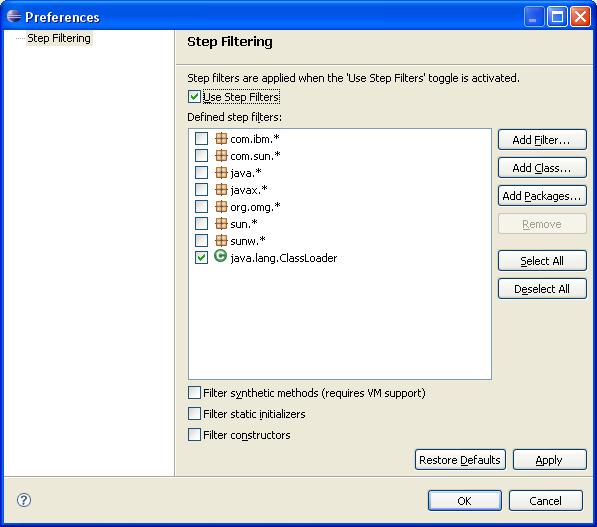Click the package icon beside sun.*

pyautogui.click(x=221, y=224)
